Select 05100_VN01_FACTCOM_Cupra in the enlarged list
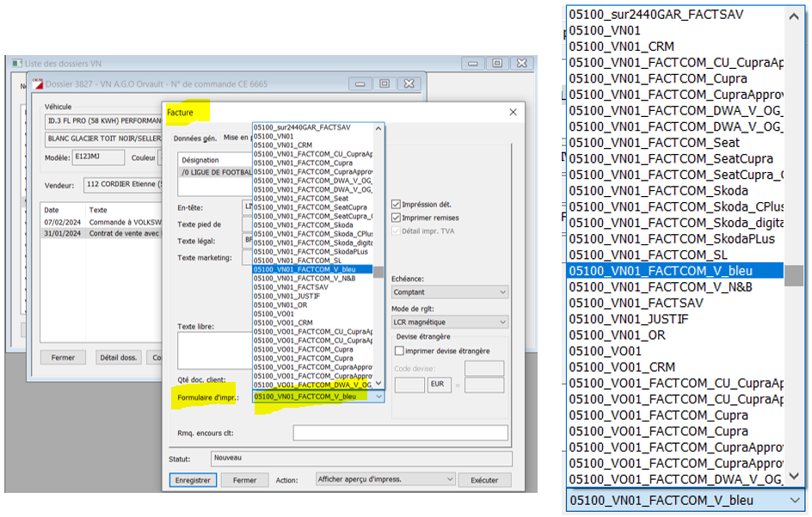The height and width of the screenshot is (517, 812). click(675, 79)
